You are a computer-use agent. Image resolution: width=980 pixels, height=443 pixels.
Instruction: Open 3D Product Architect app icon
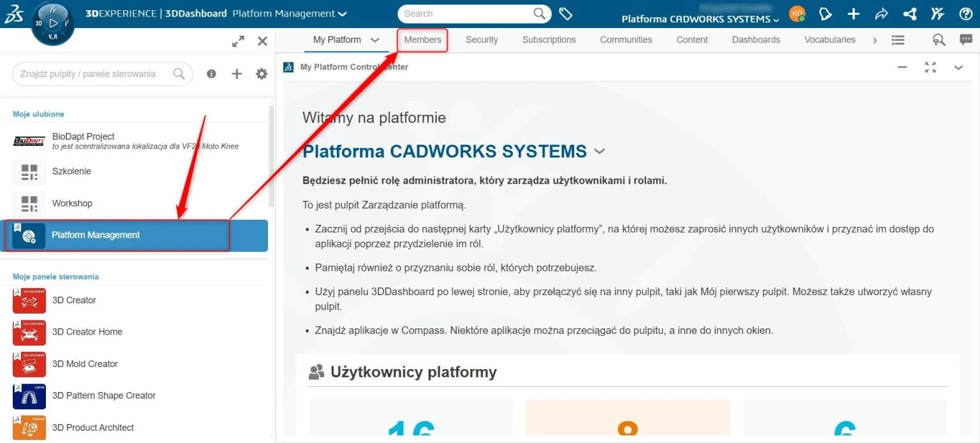coord(29,428)
